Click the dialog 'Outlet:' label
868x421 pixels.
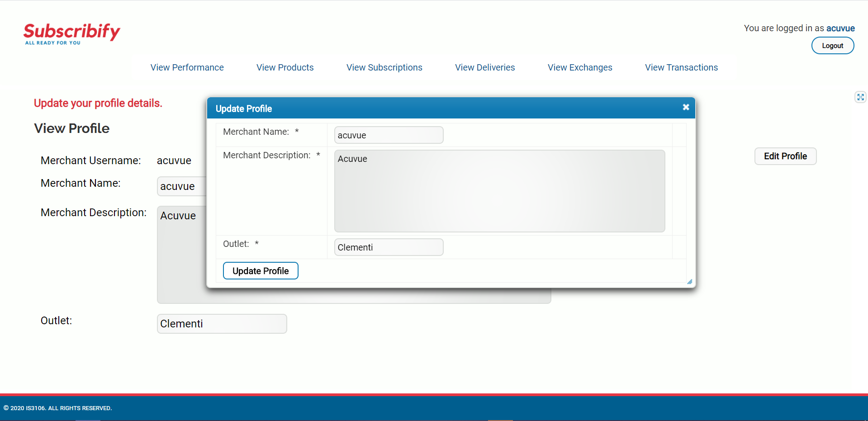[236, 244]
